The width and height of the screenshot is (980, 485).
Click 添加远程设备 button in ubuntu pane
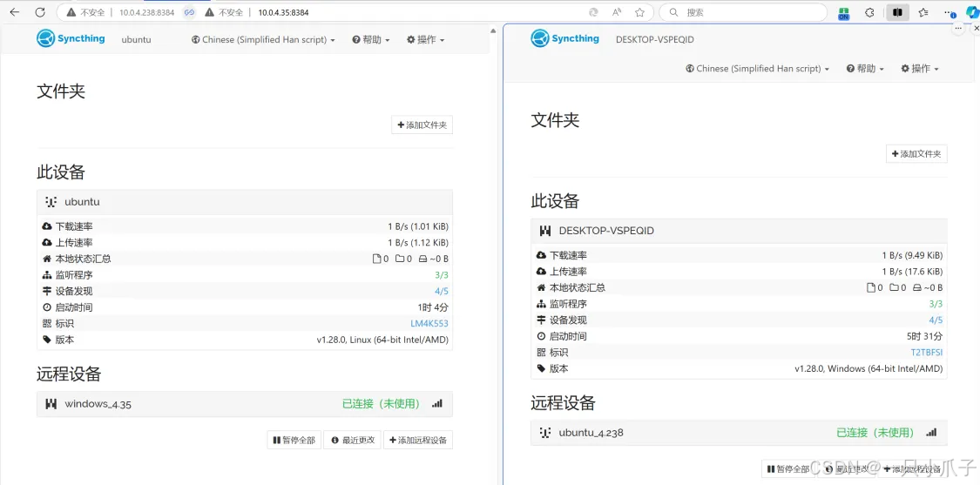pos(418,440)
